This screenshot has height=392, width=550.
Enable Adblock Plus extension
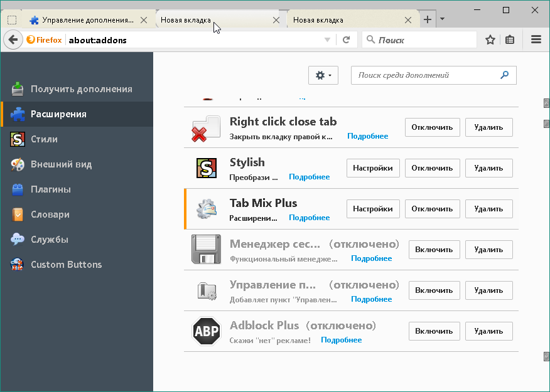pos(434,331)
